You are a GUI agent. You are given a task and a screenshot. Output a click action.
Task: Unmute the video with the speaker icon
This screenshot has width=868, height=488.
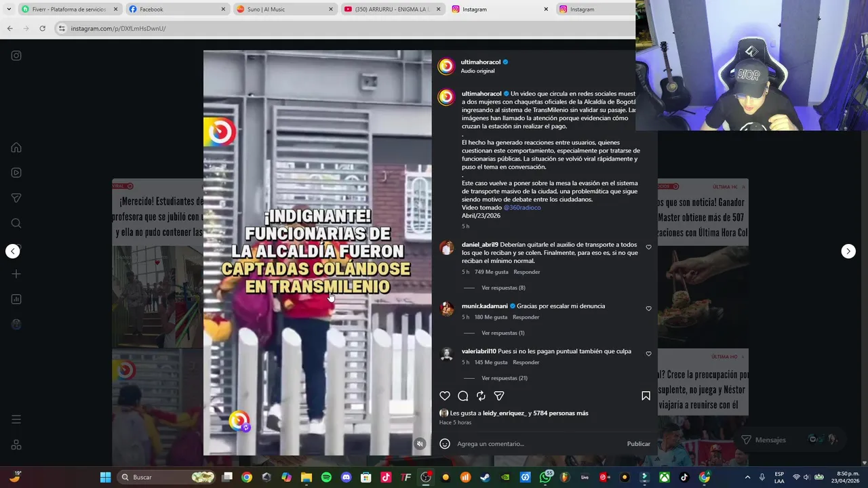420,444
